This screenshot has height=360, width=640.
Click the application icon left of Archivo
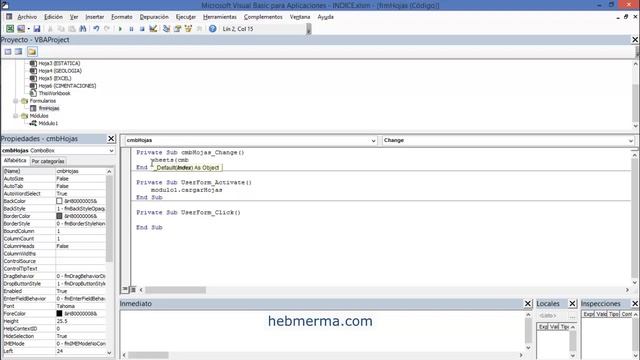coord(9,17)
